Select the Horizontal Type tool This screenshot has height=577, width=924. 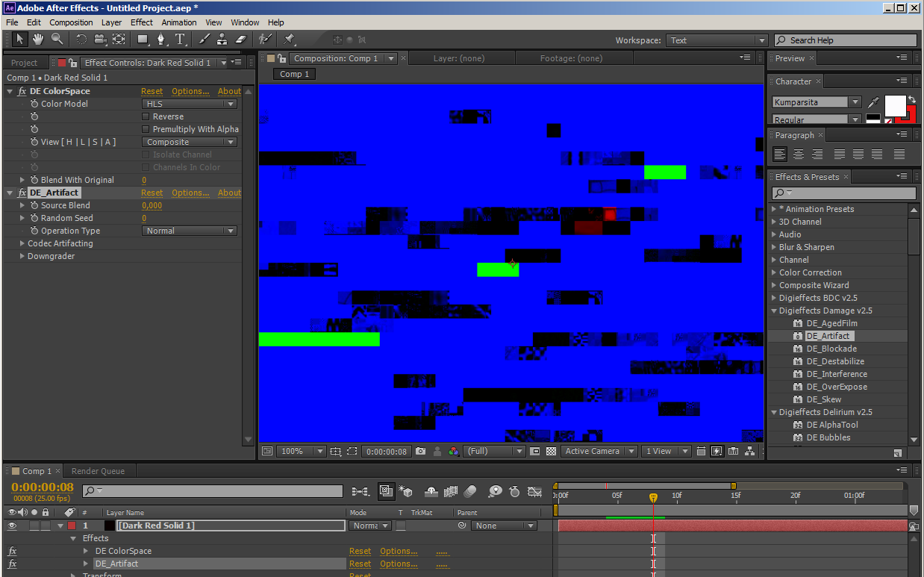[x=180, y=40]
